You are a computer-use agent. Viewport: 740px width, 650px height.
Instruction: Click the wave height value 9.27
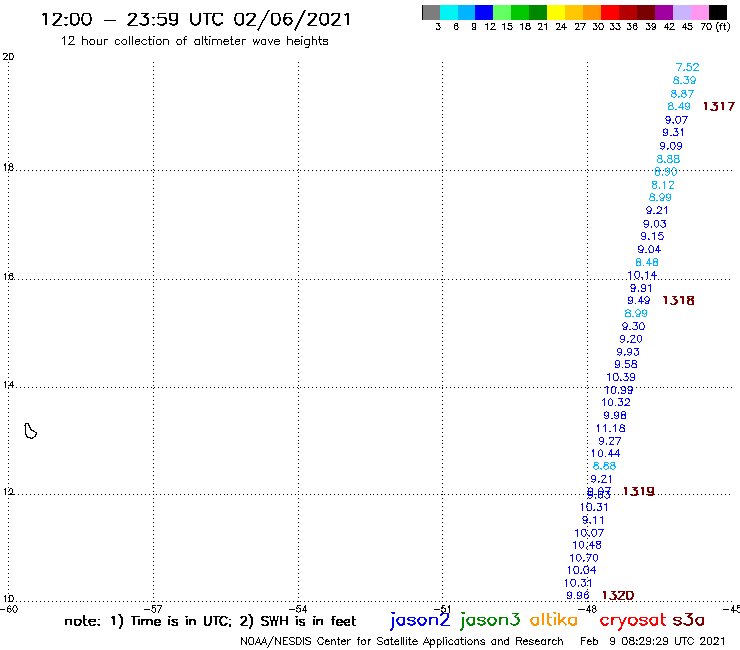coord(610,441)
